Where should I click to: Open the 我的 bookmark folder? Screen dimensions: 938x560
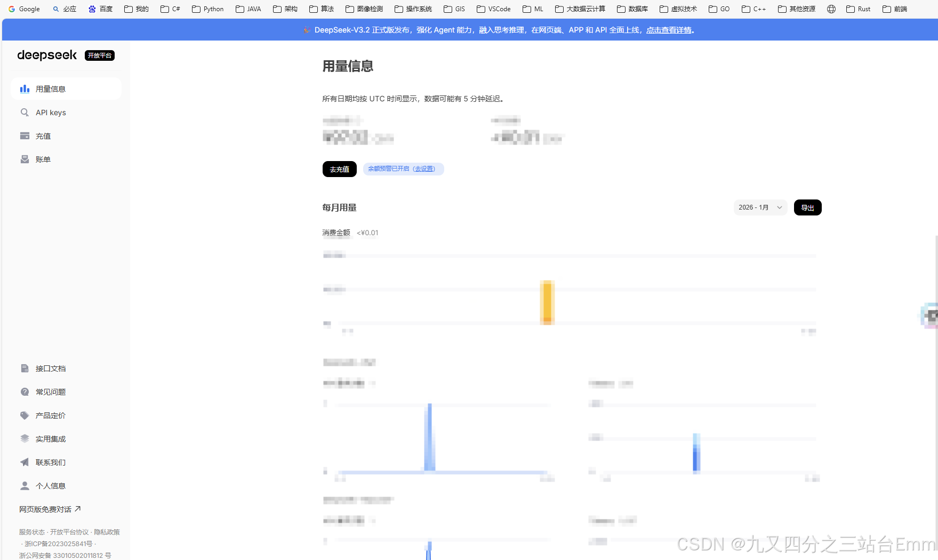point(137,9)
